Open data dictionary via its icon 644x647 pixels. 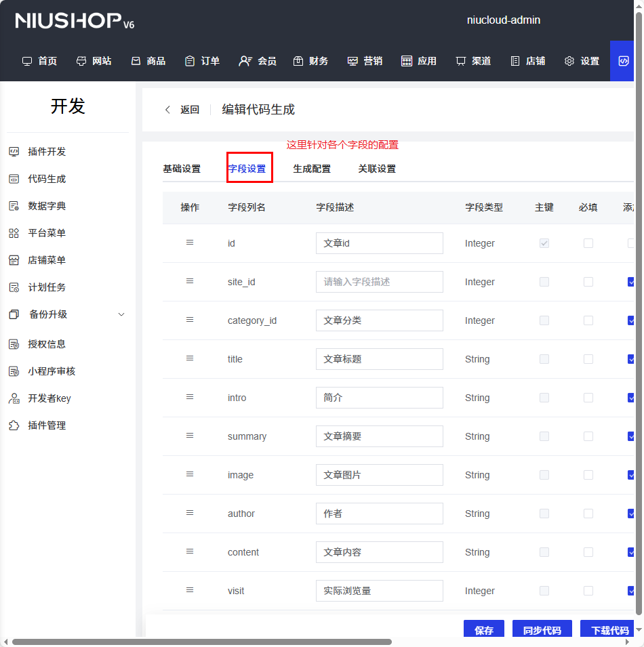[x=14, y=206]
